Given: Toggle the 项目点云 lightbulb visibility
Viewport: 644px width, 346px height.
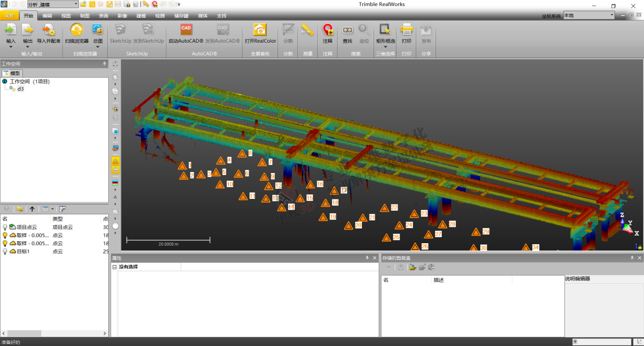Looking at the screenshot, I should point(5,227).
